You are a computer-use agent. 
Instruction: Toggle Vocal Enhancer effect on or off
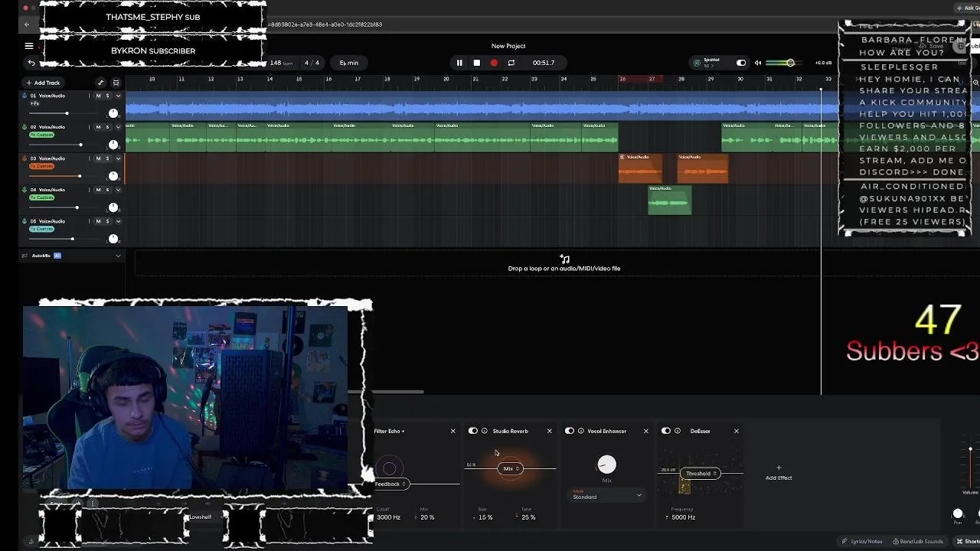[x=570, y=431]
